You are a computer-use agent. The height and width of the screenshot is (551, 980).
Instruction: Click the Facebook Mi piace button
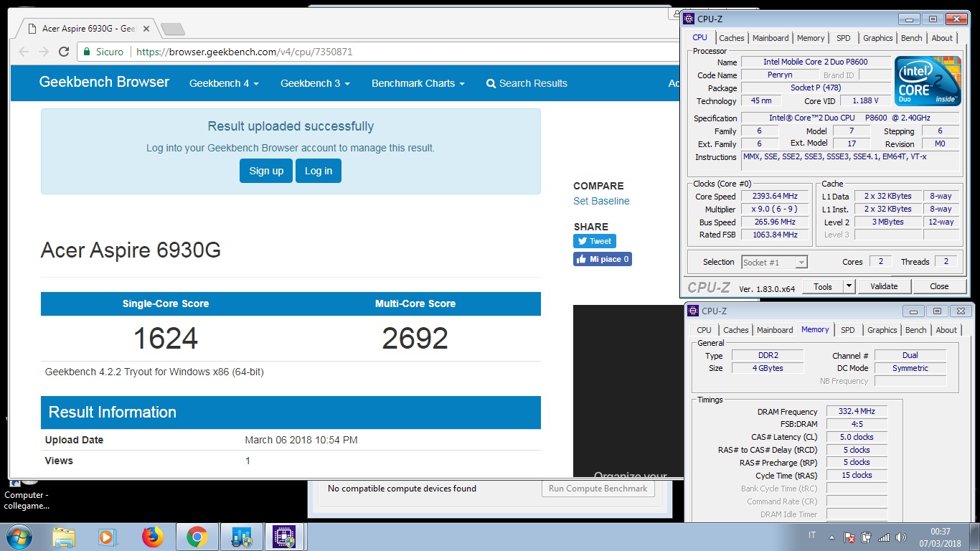603,259
